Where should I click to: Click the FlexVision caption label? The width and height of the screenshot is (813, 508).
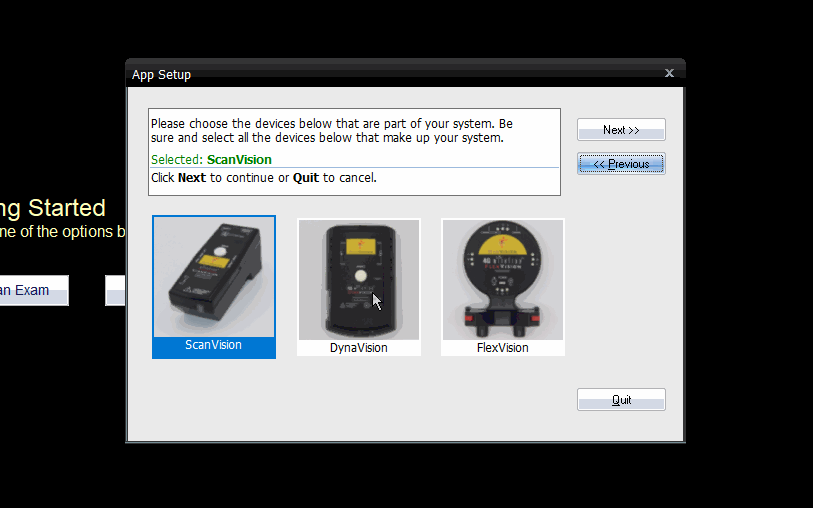503,348
